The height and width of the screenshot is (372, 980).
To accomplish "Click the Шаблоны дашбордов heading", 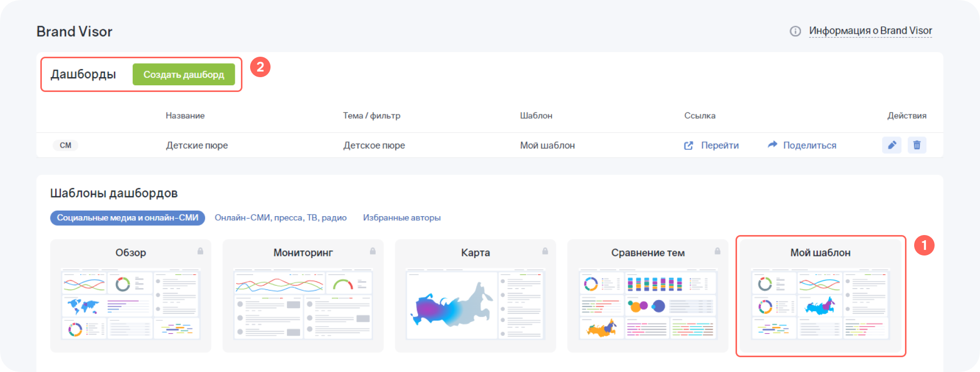I will point(114,193).
